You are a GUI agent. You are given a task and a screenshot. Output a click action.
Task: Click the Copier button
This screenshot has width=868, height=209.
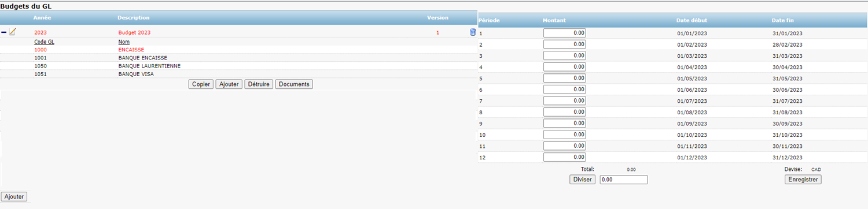[201, 84]
